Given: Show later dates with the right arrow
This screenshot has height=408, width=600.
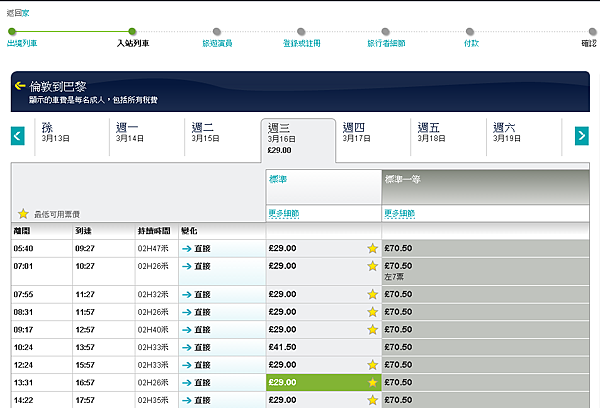Looking at the screenshot, I should point(582,136).
